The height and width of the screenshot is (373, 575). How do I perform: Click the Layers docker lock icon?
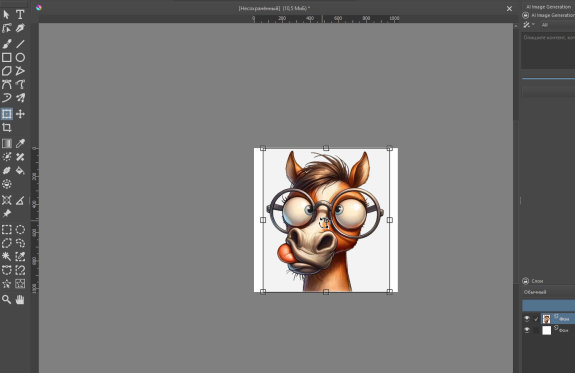point(525,281)
